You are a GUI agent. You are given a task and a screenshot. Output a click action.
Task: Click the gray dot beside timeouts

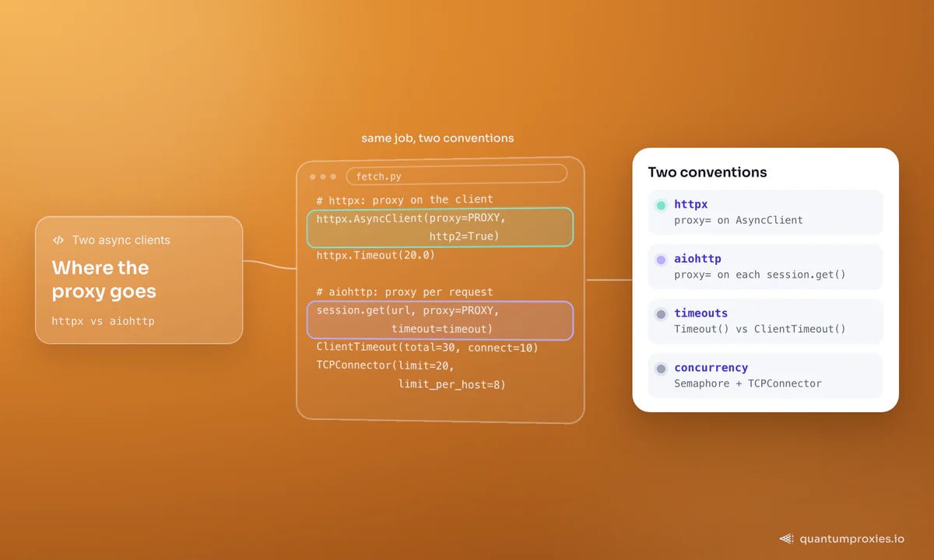[x=661, y=314]
